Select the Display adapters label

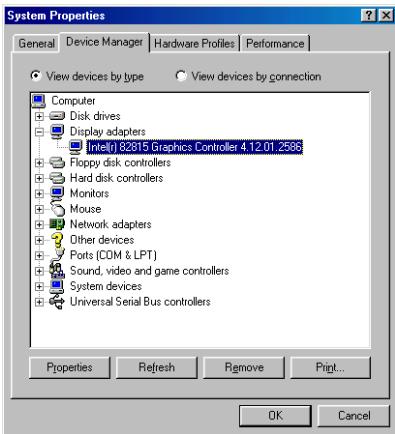click(108, 131)
